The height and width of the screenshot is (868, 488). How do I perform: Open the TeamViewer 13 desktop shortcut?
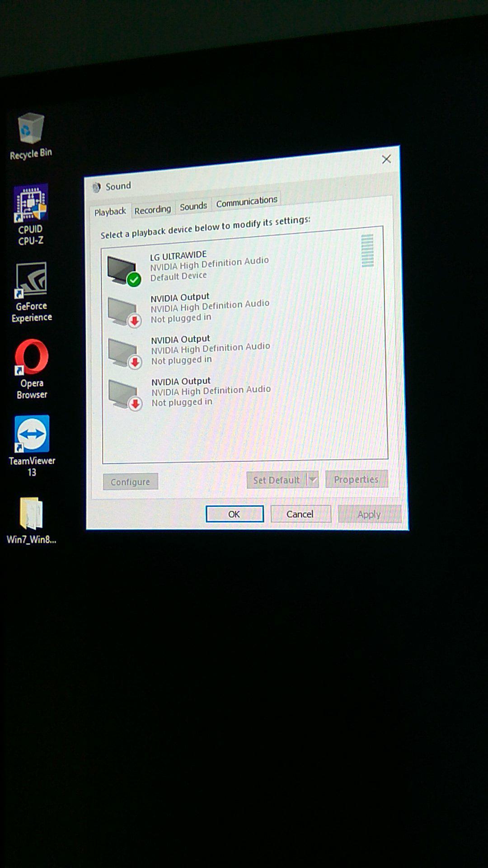pos(32,446)
